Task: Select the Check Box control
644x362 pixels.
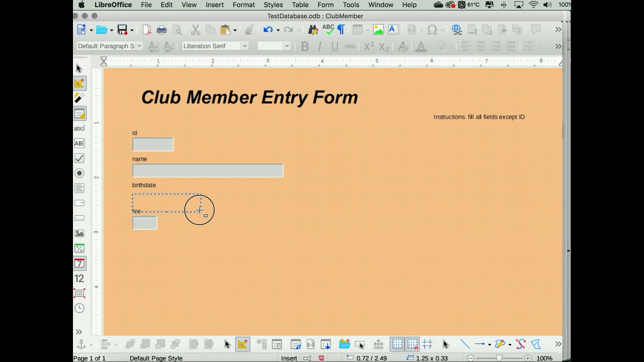Action: [79, 158]
